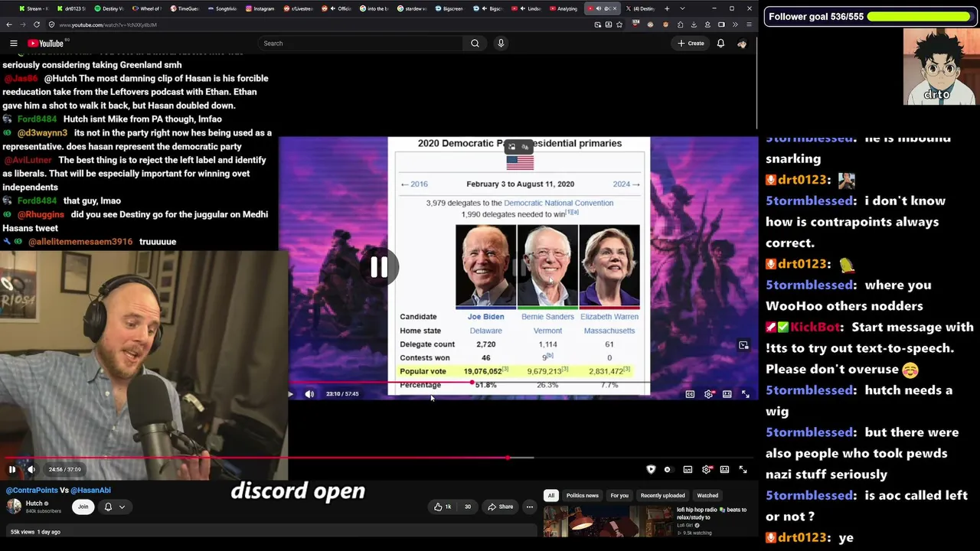Click fullscreen icon of embedded video
Screen dimensions: 980x551
pyautogui.click(x=745, y=394)
